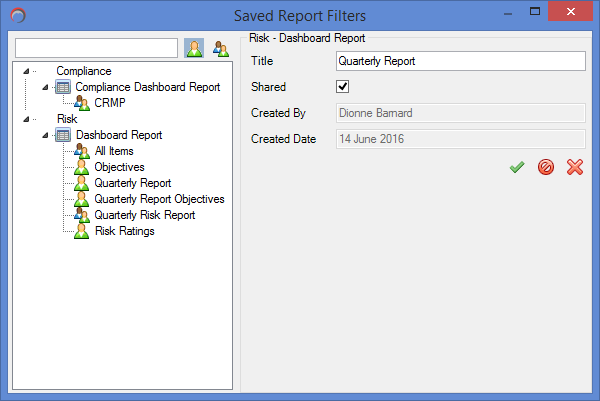Collapse the Risk tree node
This screenshot has width=600, height=401.
(x=26, y=119)
